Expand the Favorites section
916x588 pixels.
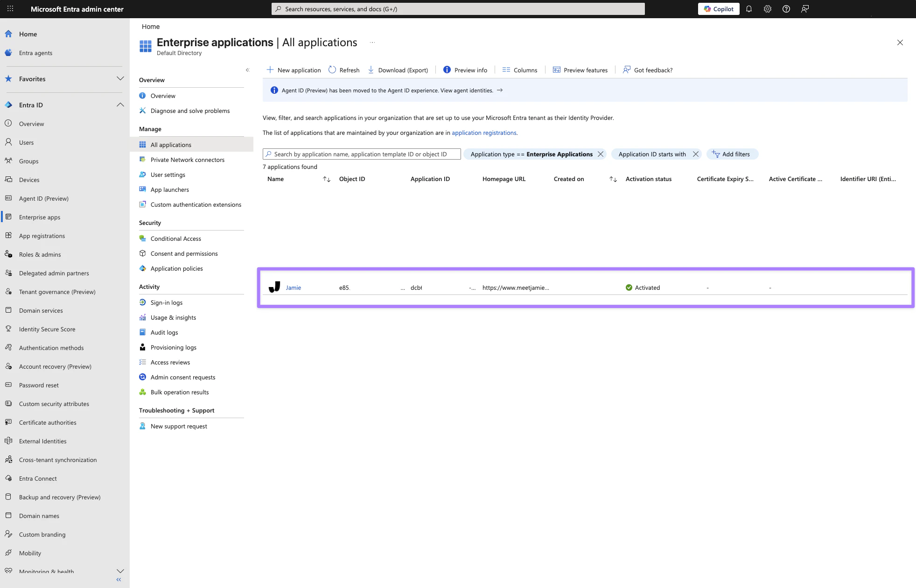pos(120,79)
